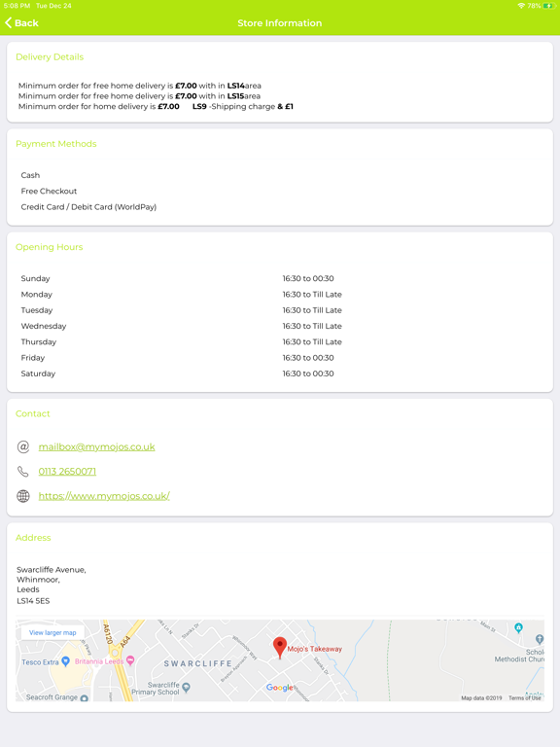Tap the Wednesday opening hours row
The image size is (560, 747).
(x=280, y=326)
